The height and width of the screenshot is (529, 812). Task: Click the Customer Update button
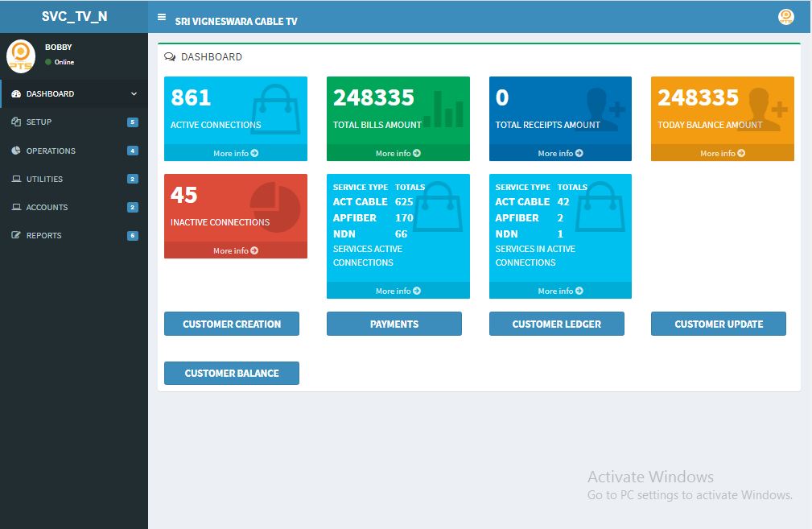tap(718, 324)
